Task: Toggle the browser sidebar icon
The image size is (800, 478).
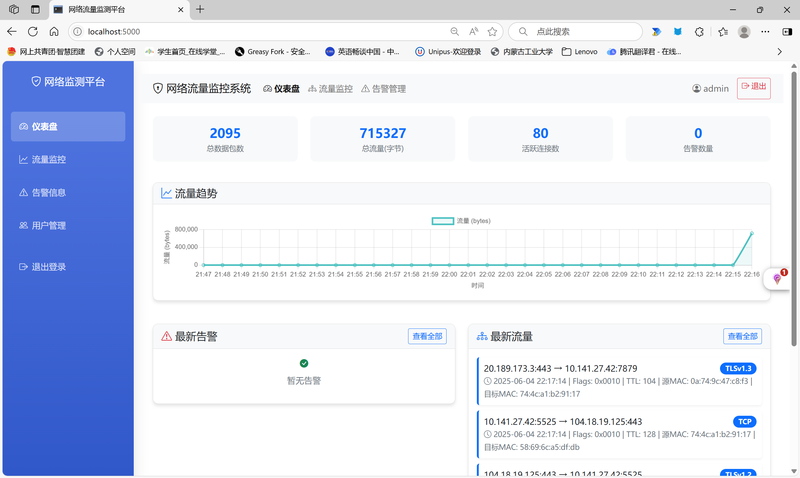Action: 787,32
